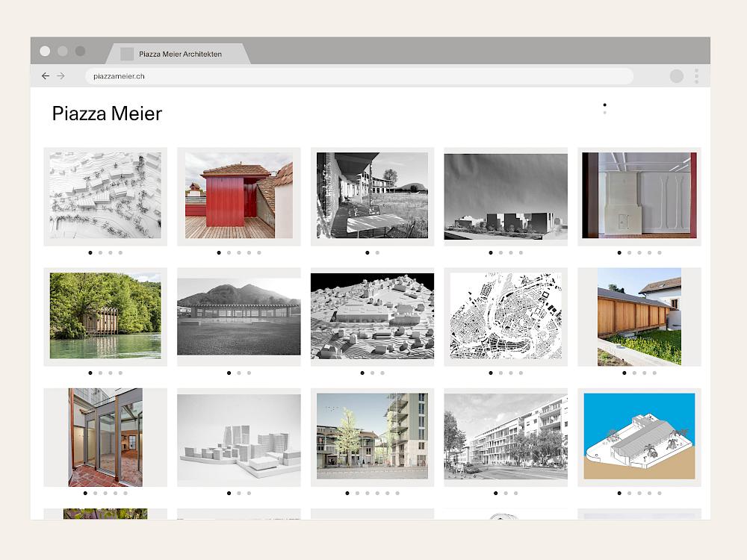Open the white terrain model thumbnail
This screenshot has width=747, height=560.
pyautogui.click(x=105, y=196)
